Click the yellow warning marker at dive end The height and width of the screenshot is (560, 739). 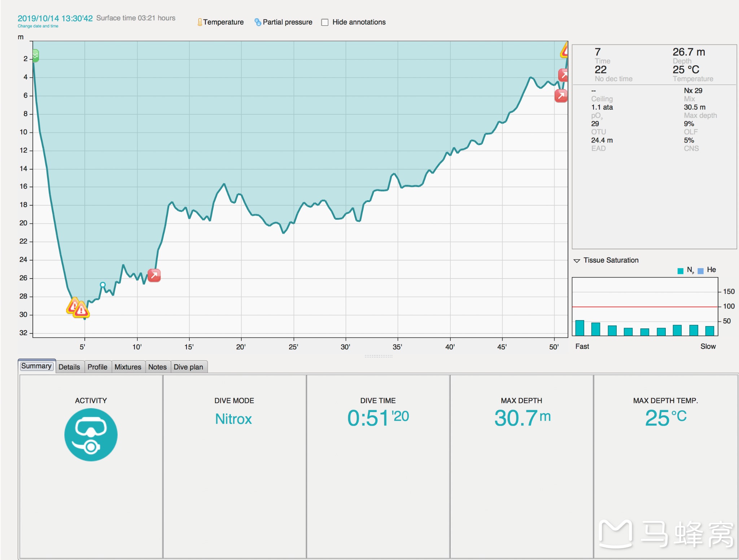click(564, 51)
